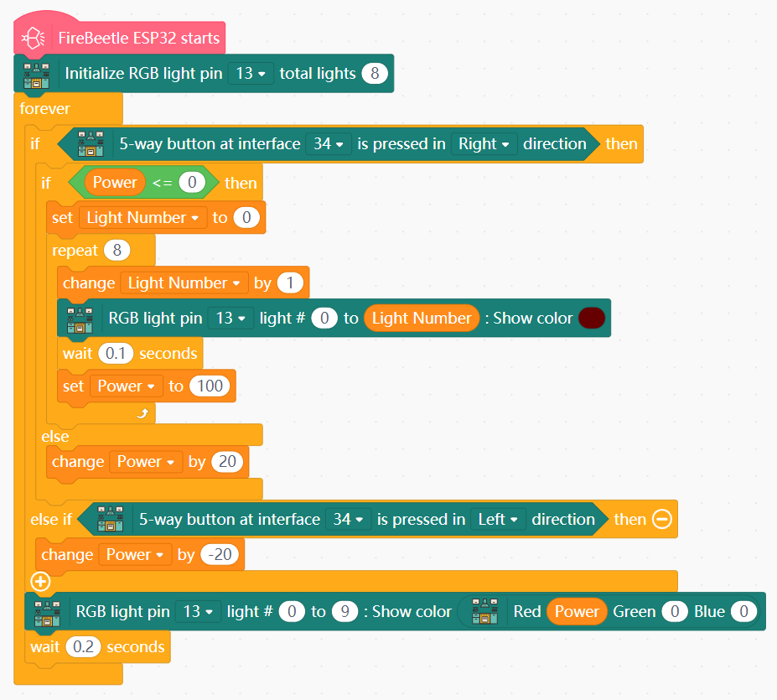Image resolution: width=777 pixels, height=700 pixels.
Task: Expand the interface 34 dropdown for Right press
Action: [x=328, y=144]
